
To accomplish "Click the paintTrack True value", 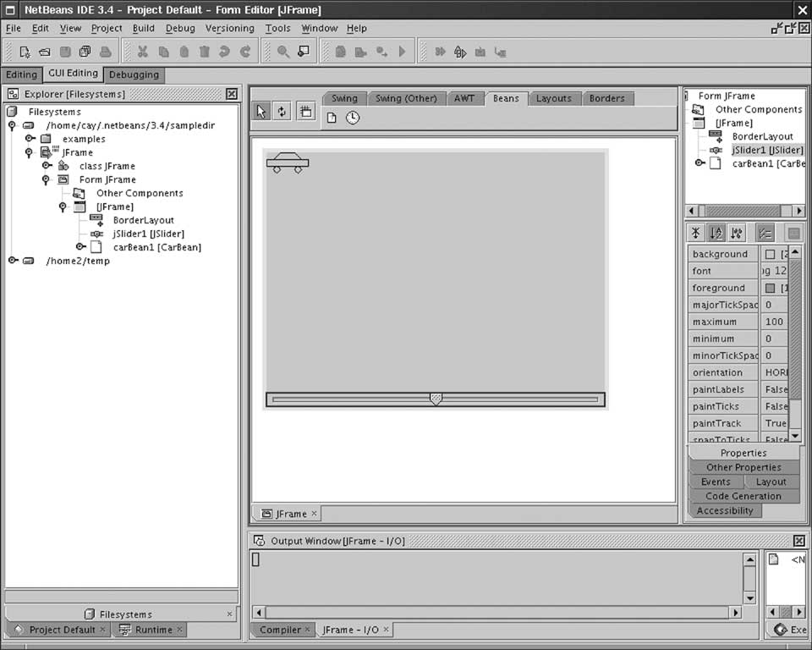I will coord(774,423).
